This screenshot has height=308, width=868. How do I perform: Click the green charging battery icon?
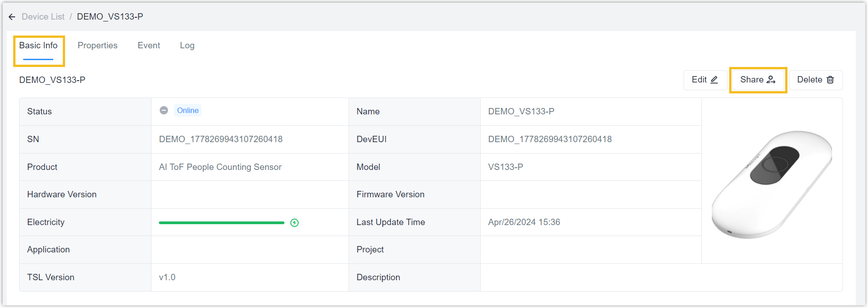pos(294,223)
